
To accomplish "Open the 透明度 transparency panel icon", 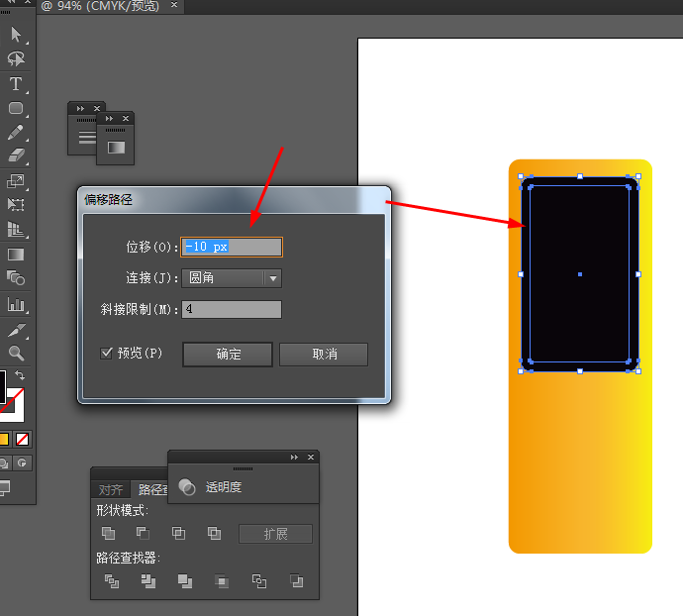I will [187, 487].
